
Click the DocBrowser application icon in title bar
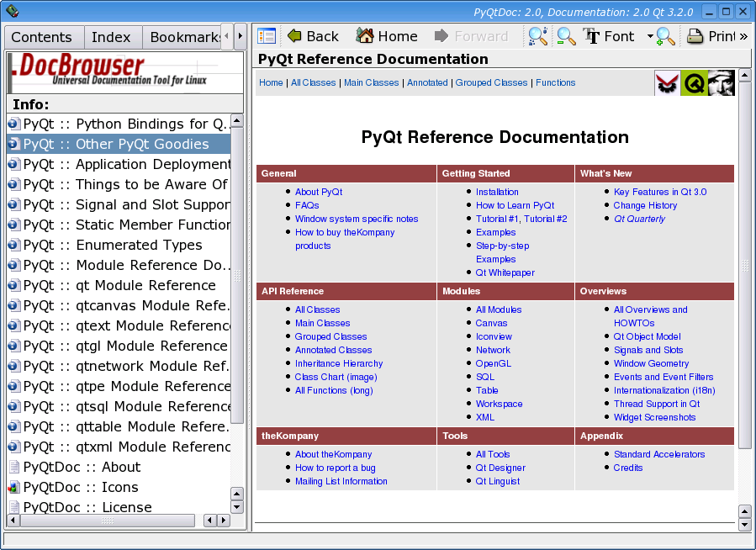coord(12,11)
